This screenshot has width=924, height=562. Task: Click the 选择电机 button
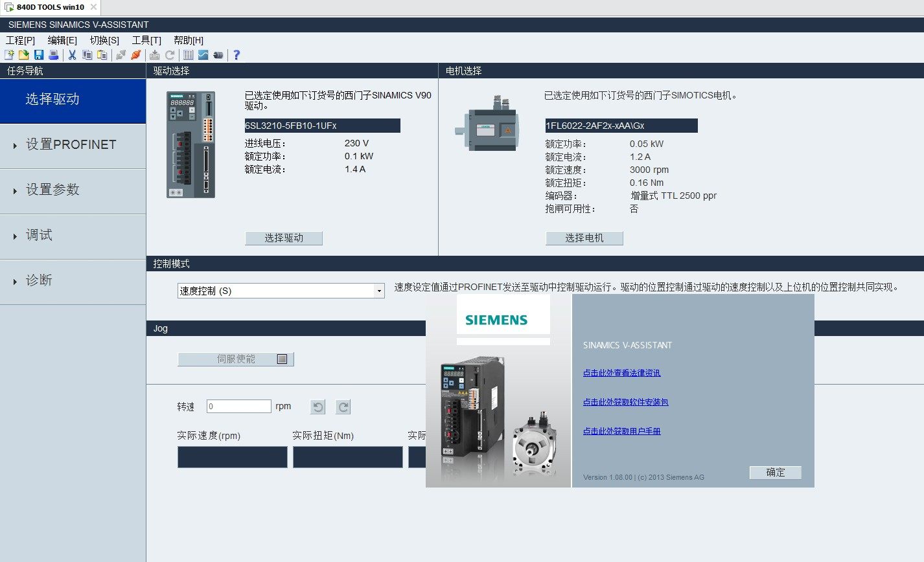(x=584, y=238)
